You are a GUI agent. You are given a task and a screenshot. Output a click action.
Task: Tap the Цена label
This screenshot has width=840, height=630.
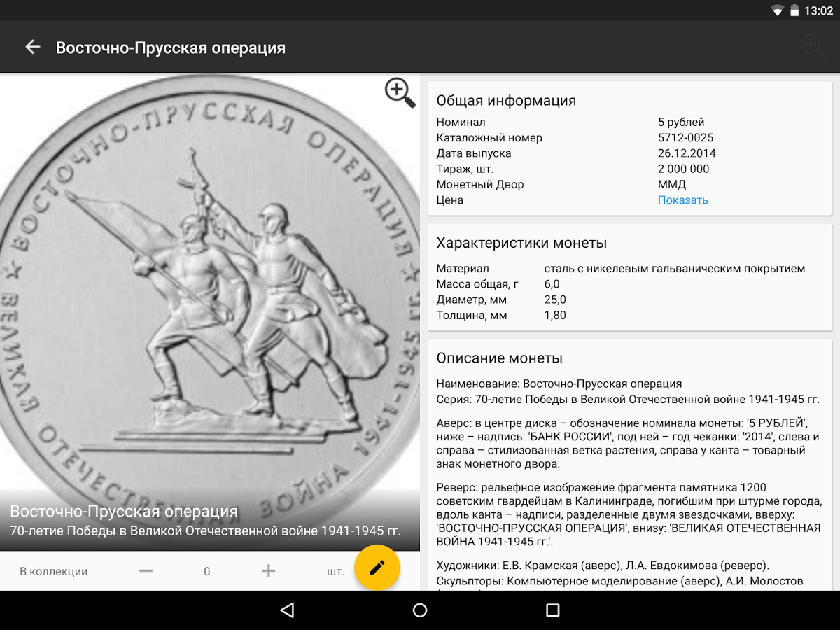(x=450, y=199)
